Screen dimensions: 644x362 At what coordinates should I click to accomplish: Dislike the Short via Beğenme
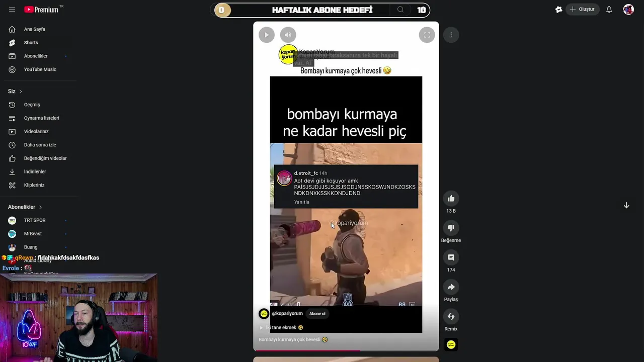pyautogui.click(x=451, y=228)
